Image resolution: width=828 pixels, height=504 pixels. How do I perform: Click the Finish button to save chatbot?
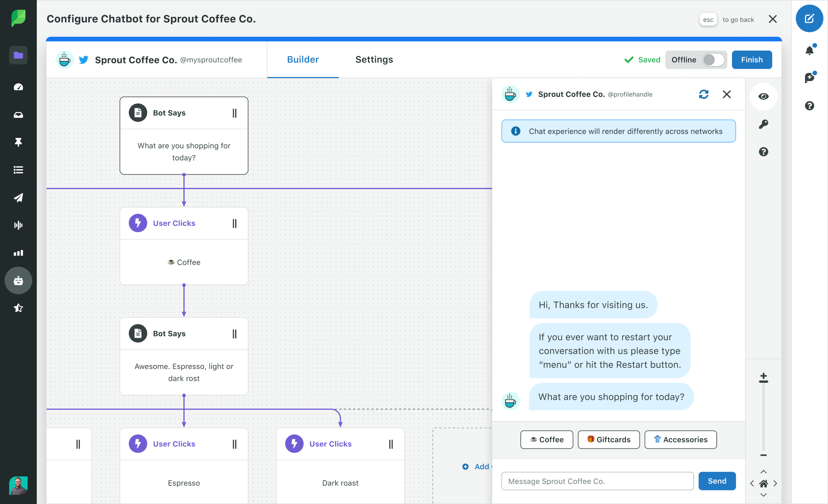tap(752, 59)
